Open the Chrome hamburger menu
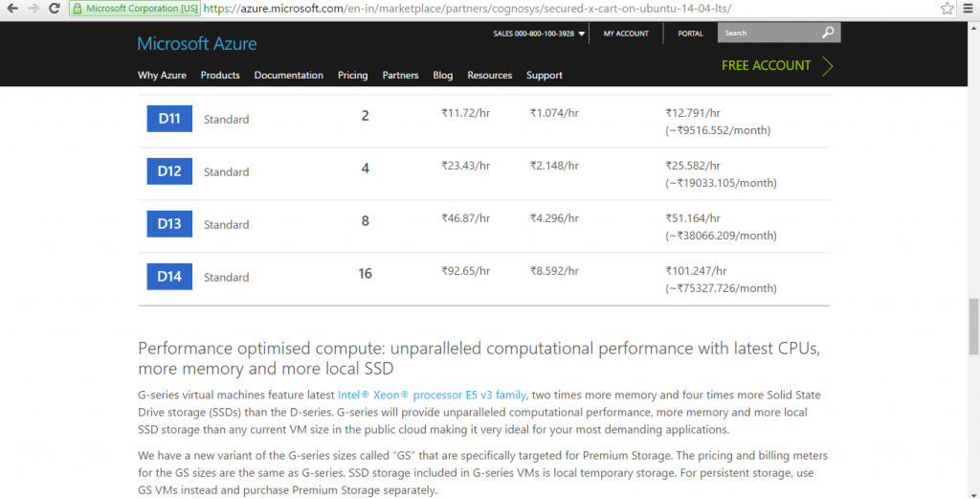The image size is (980, 499). pyautogui.click(x=969, y=8)
